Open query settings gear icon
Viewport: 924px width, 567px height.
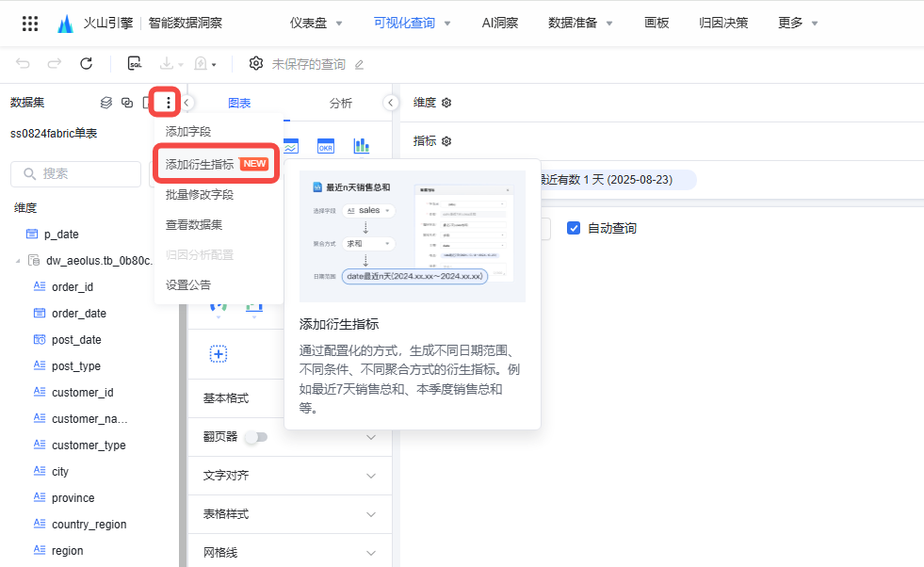[x=256, y=63]
